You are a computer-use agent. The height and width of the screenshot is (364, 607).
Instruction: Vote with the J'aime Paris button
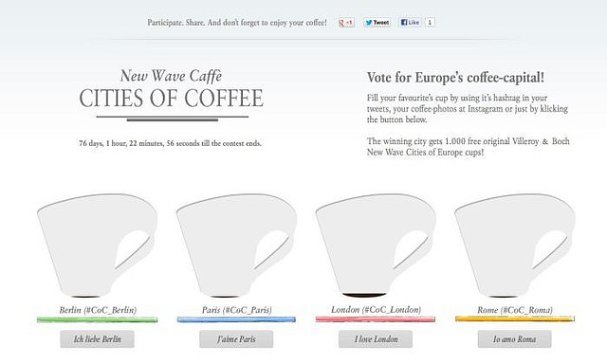tap(236, 339)
